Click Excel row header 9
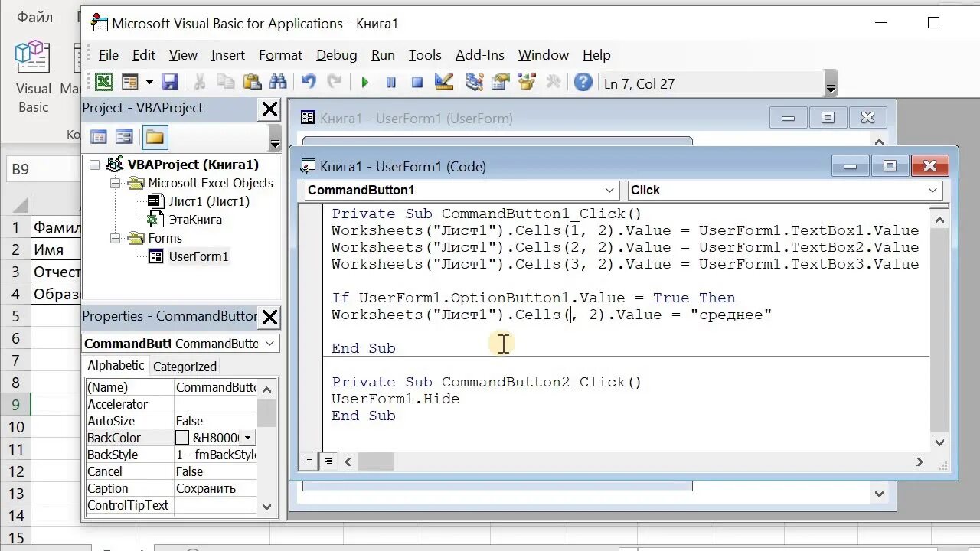Image resolution: width=980 pixels, height=551 pixels. tap(15, 405)
